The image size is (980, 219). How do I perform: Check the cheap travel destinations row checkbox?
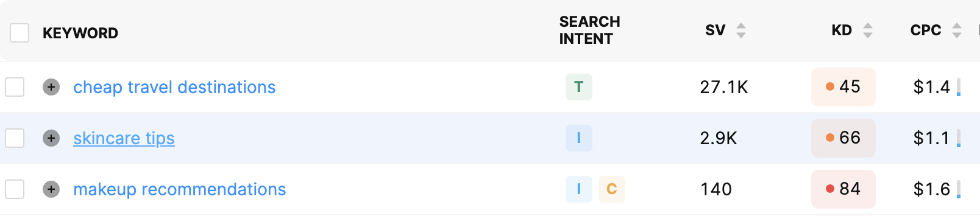click(15, 87)
